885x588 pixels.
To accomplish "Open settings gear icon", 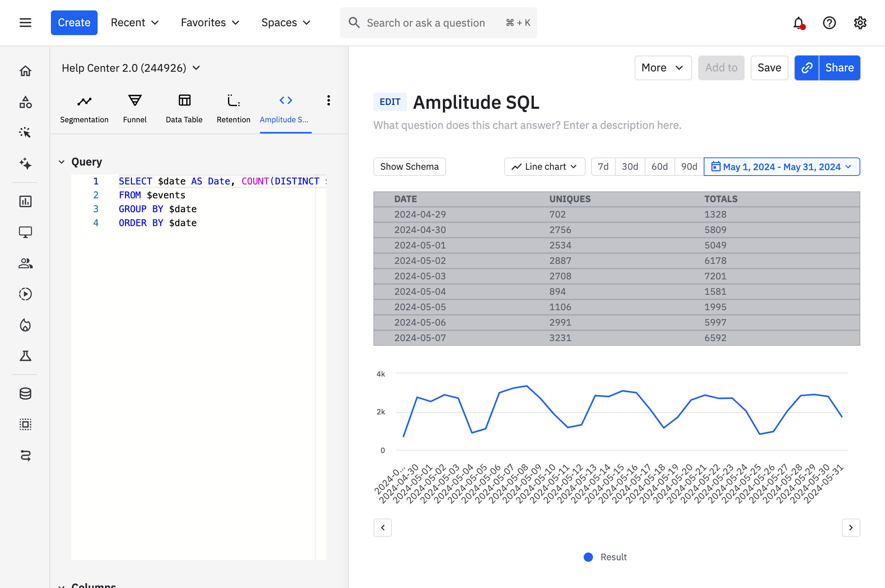I will [x=860, y=23].
